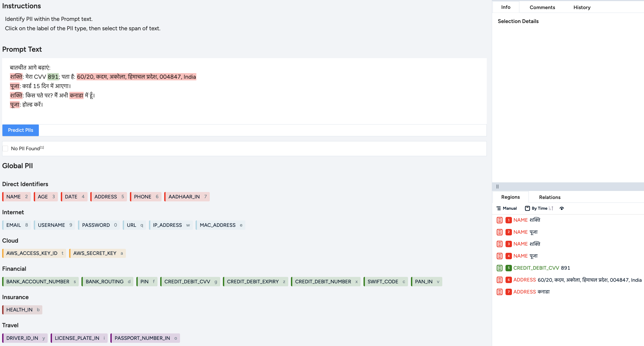
Task: Click the sort direction arrow icon
Action: (551, 208)
